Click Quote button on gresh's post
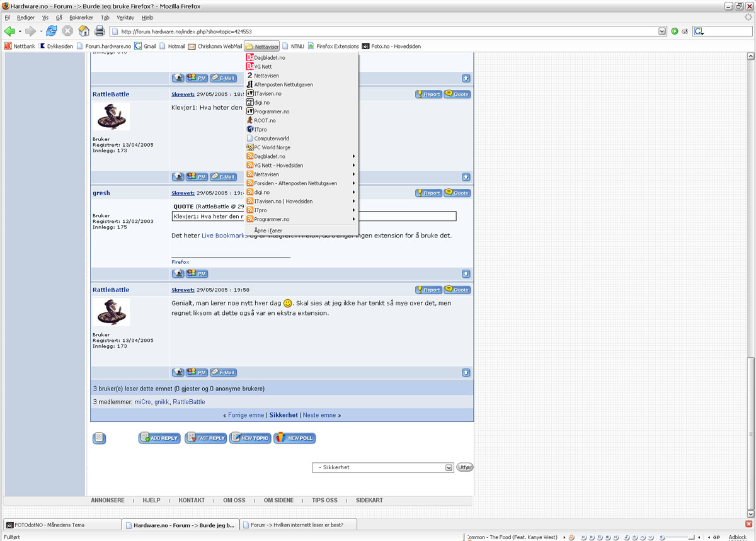756x541 pixels. (457, 193)
